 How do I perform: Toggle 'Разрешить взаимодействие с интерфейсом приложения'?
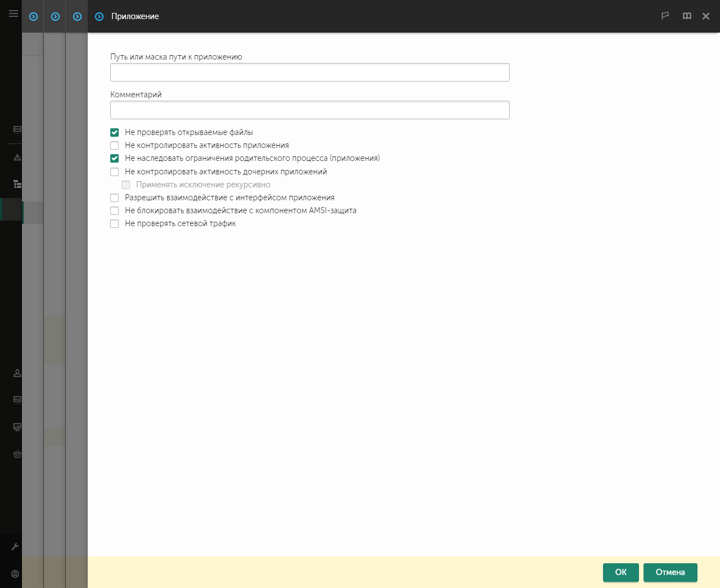pos(115,198)
